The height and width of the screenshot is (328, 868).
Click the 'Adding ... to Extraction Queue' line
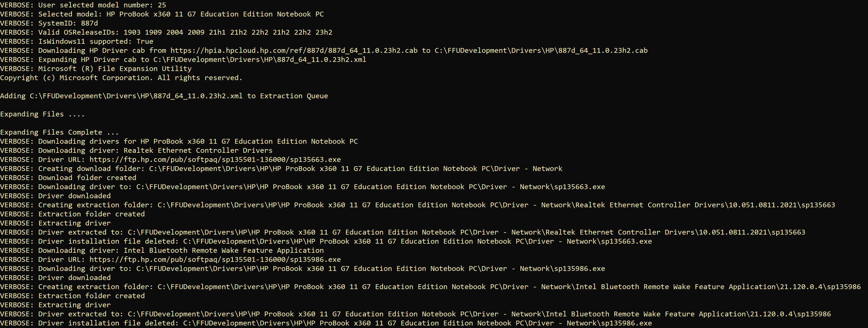[164, 96]
